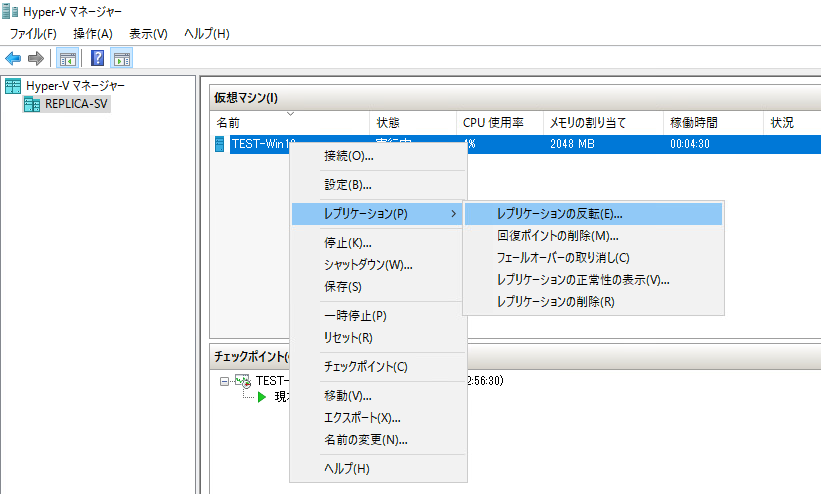Choose レプリケーションの正常性の表示(V)... in the submenu
Viewport: 821px width, 494px height.
point(593,280)
